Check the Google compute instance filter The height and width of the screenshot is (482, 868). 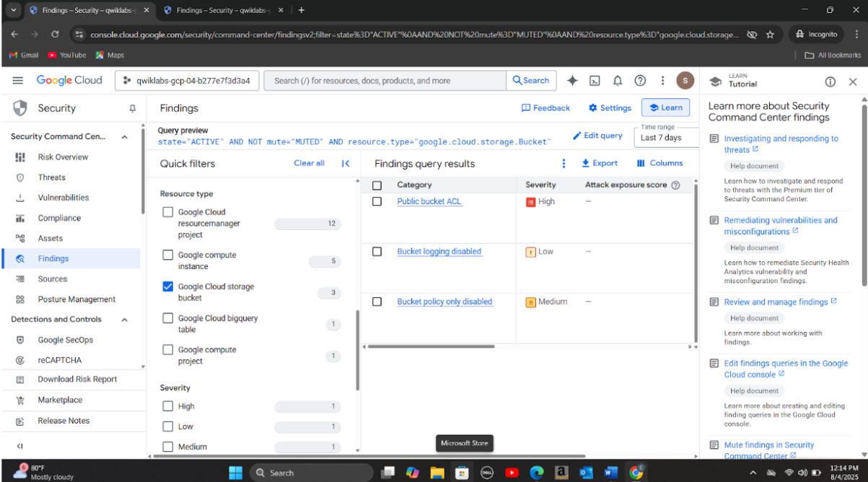[168, 255]
